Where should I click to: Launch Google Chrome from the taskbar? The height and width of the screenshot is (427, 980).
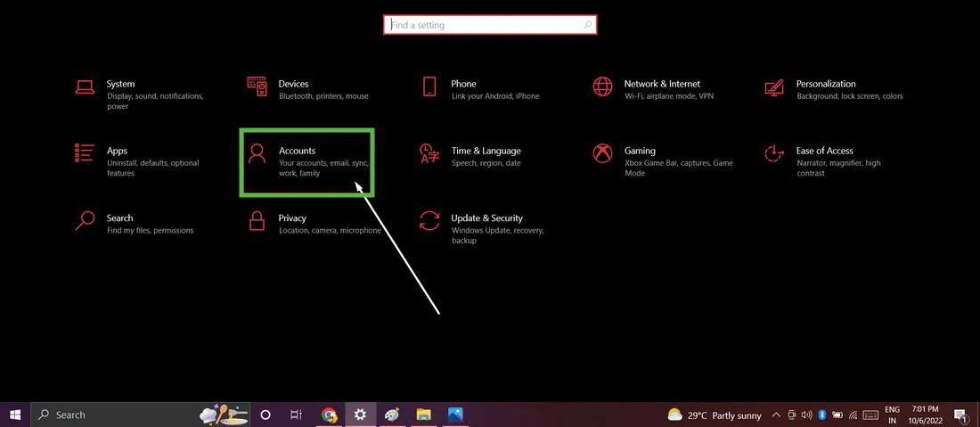pyautogui.click(x=330, y=415)
